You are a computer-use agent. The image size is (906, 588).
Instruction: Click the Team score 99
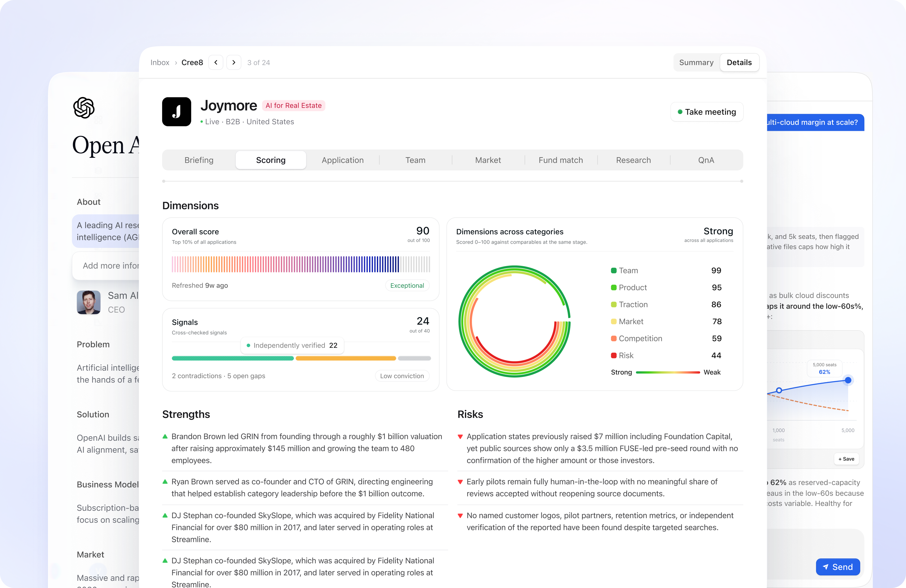pyautogui.click(x=716, y=270)
